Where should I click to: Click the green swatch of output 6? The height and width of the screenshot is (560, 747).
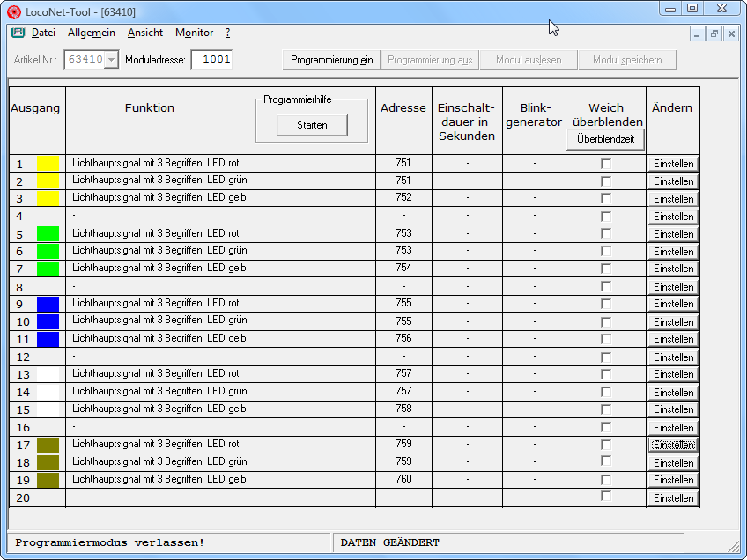tap(48, 251)
